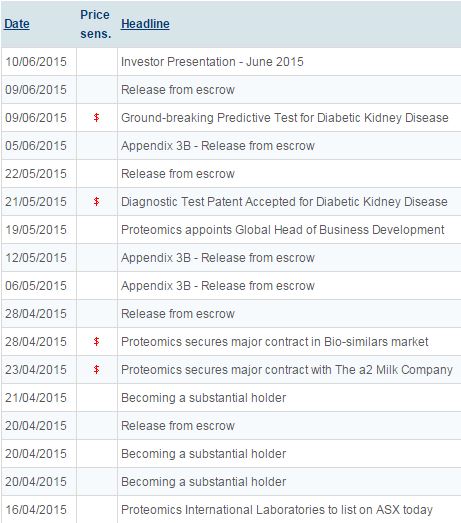Click price sensitive icon for Diagnostic Test Patent
461x523 pixels.
[x=96, y=201]
